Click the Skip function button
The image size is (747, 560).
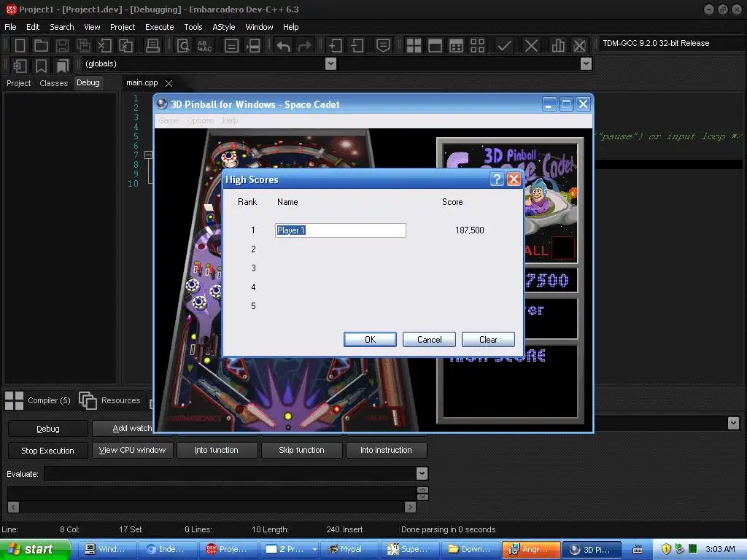(x=301, y=450)
